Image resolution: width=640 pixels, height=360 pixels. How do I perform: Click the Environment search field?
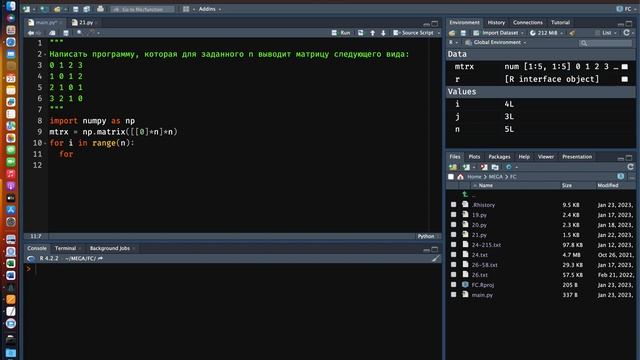[x=606, y=43]
